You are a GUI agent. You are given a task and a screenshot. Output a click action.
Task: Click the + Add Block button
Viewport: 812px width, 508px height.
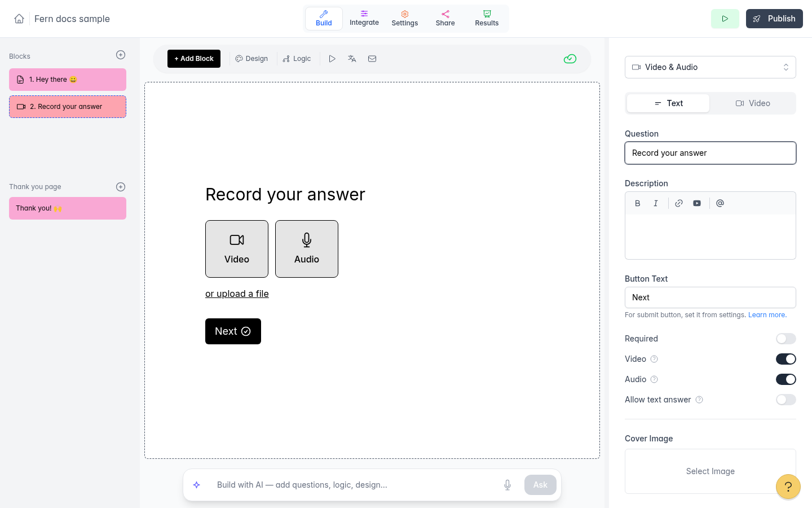coord(194,59)
